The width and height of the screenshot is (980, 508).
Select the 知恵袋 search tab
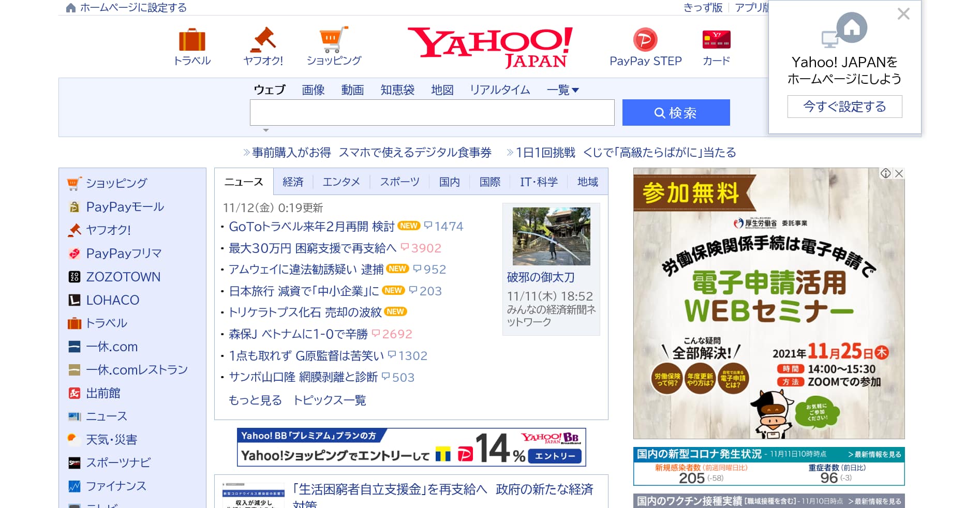click(397, 90)
